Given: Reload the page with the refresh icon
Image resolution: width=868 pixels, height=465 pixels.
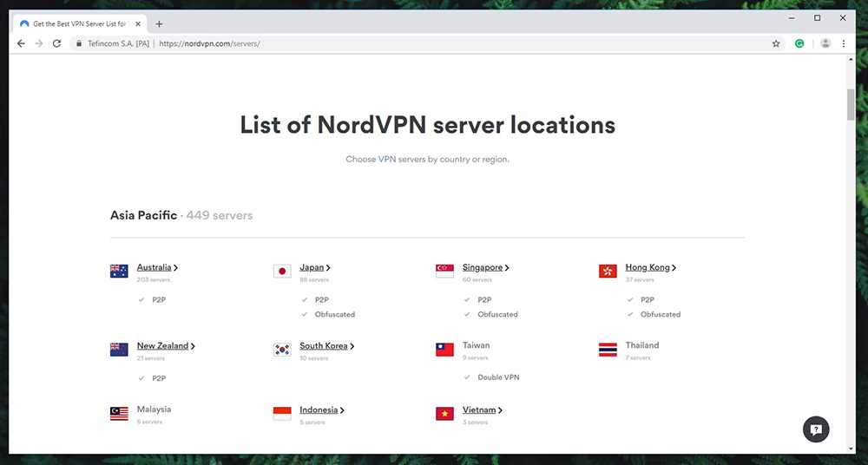Looking at the screenshot, I should click(x=56, y=43).
